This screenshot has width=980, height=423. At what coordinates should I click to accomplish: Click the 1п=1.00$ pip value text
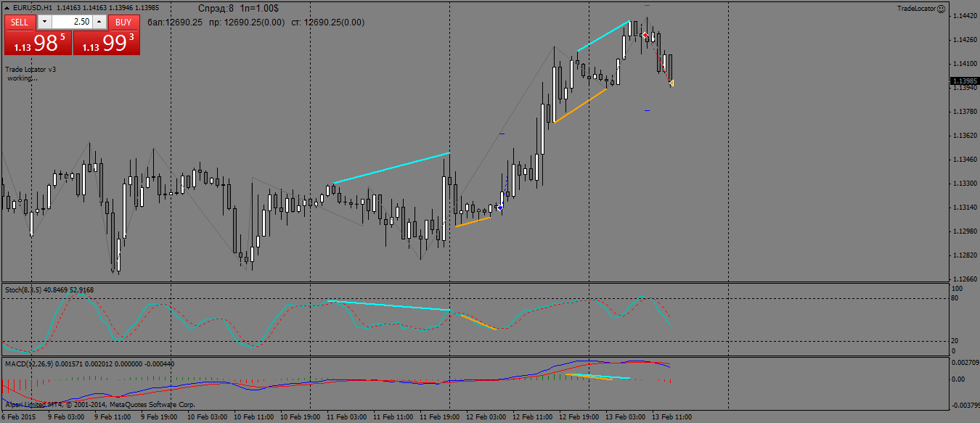tap(258, 8)
